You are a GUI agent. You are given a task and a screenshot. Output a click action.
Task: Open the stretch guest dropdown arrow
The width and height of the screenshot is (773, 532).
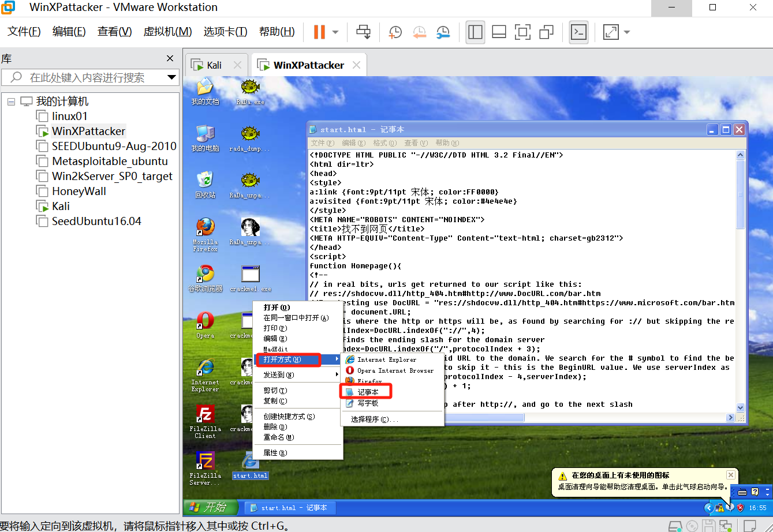(626, 32)
